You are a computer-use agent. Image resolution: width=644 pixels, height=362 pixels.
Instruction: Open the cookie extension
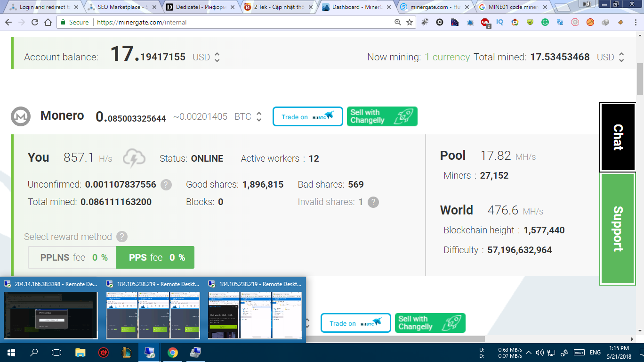pyautogui.click(x=620, y=22)
